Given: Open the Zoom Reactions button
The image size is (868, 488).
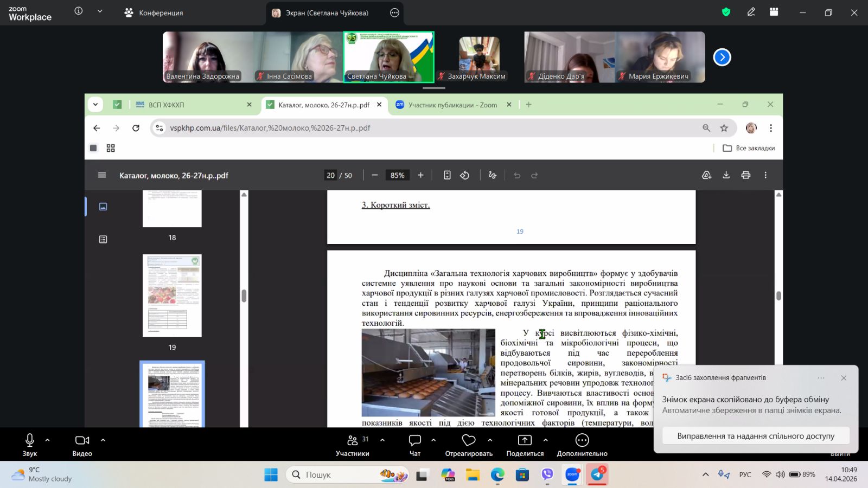Looking at the screenshot, I should 468,445.
